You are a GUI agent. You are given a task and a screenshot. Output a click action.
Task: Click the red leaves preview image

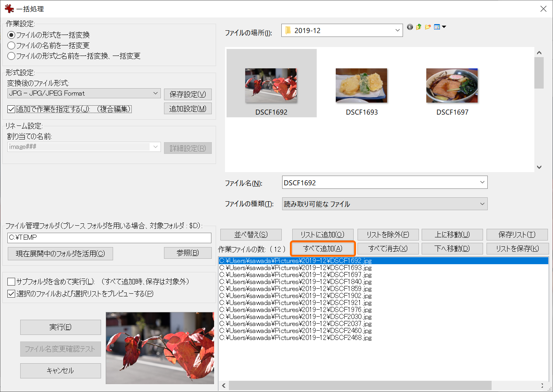160,348
